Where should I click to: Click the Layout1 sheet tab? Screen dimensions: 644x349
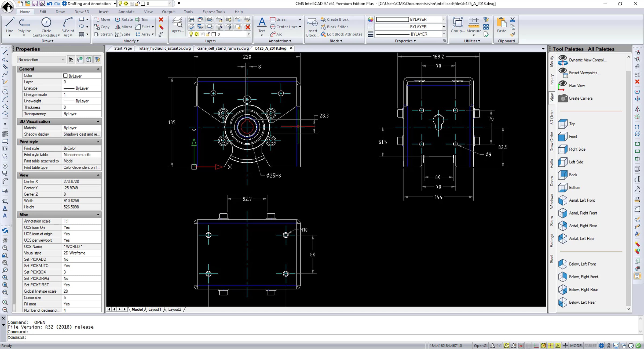pyautogui.click(x=155, y=309)
